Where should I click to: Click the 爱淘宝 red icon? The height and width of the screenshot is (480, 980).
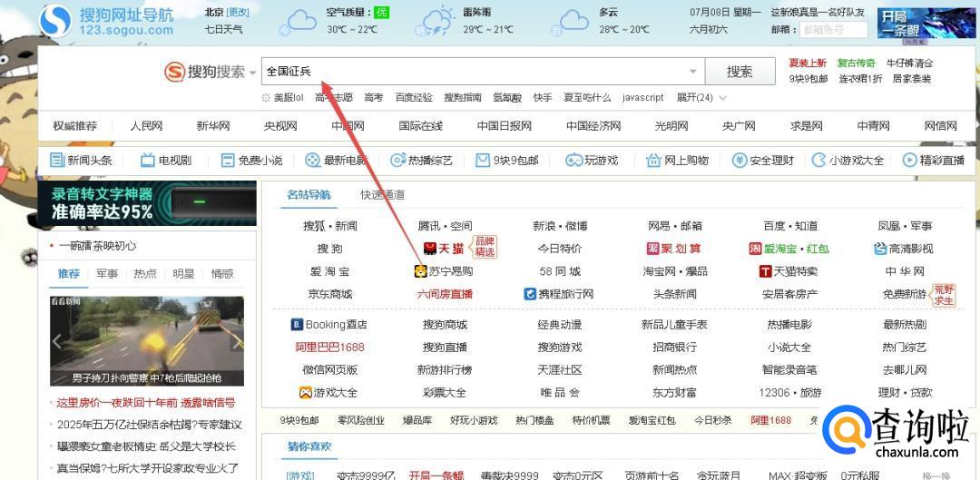[755, 249]
